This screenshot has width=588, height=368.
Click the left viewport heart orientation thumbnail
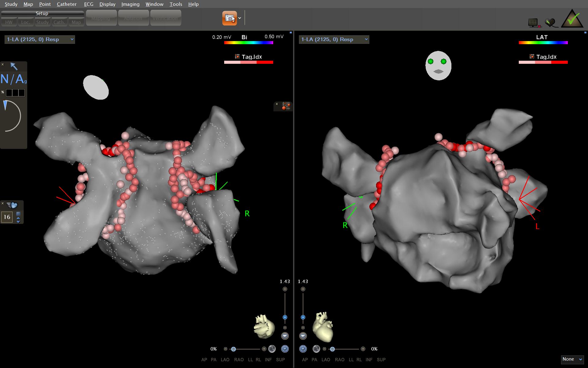point(264,326)
